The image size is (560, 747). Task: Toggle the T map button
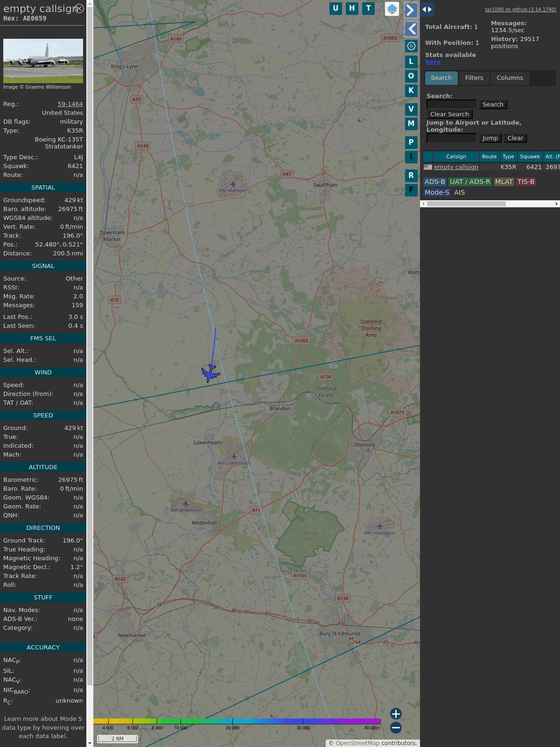point(369,8)
